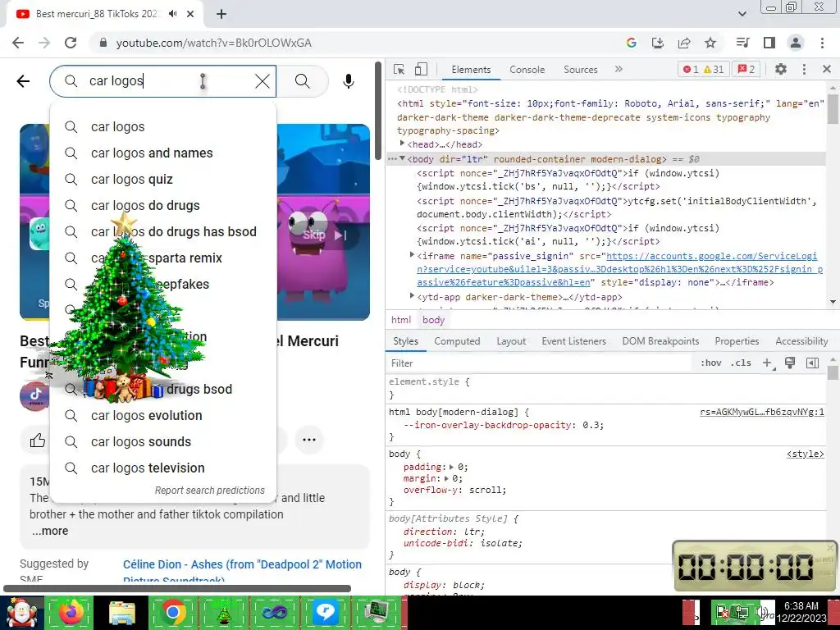Close the DevTools panel
This screenshot has height=630, width=840.
point(827,69)
